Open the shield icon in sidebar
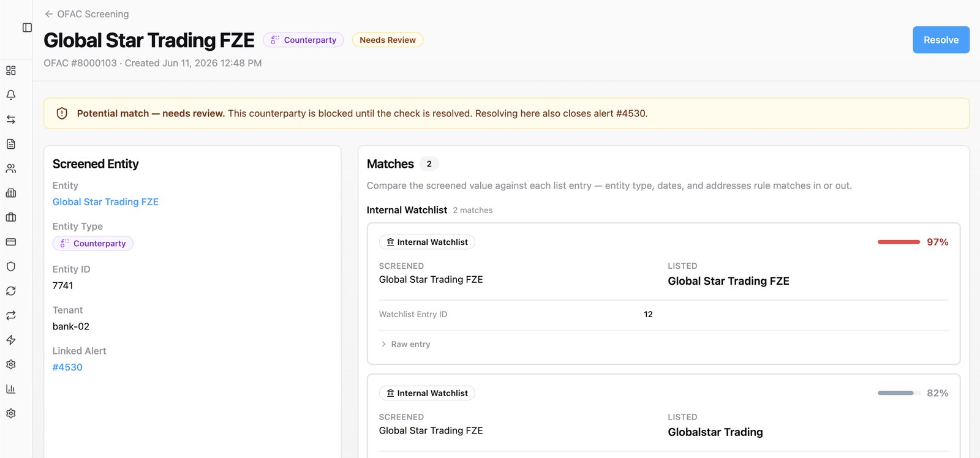This screenshot has height=458, width=980. (10, 266)
